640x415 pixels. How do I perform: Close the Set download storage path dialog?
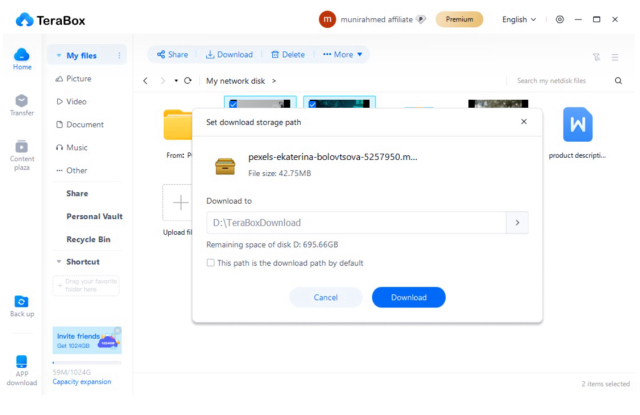(524, 122)
